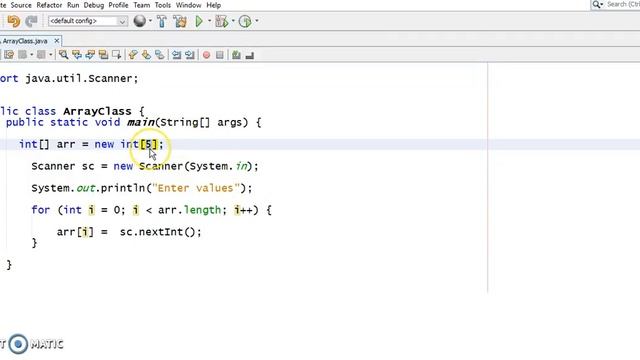Image resolution: width=640 pixels, height=360 pixels.
Task: Toggle bookmark on current line
Action: [x=160, y=55]
